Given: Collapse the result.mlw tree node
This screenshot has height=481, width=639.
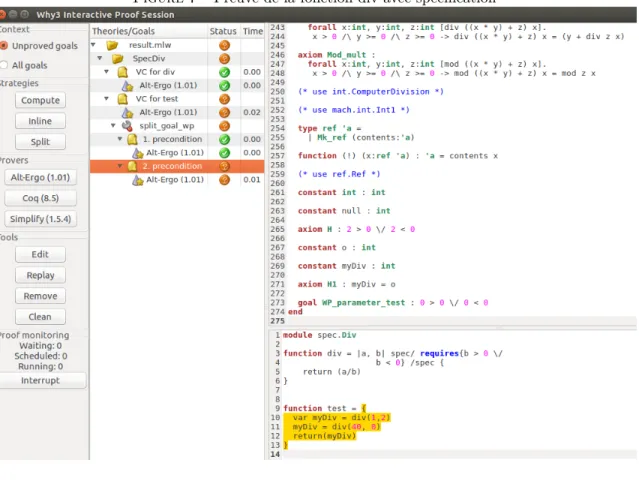Looking at the screenshot, I should (93, 45).
